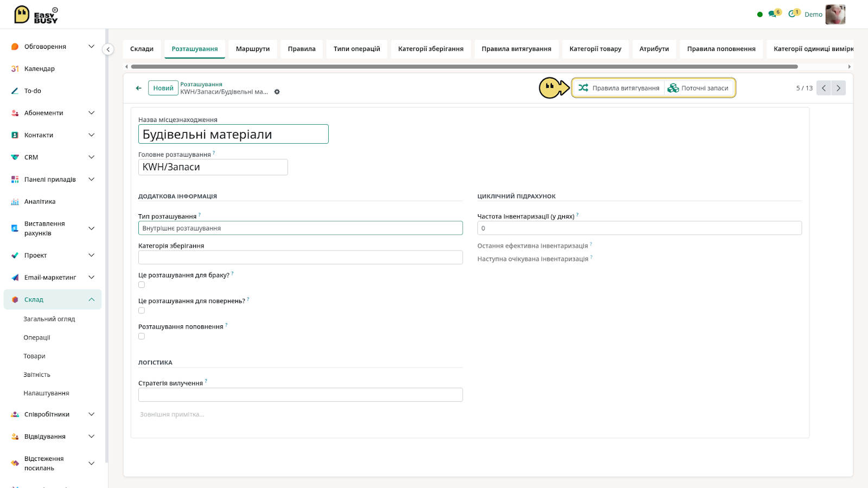Image resolution: width=868 pixels, height=488 pixels.
Task: Switch to the Категорії зберігання tab
Action: pos(431,49)
